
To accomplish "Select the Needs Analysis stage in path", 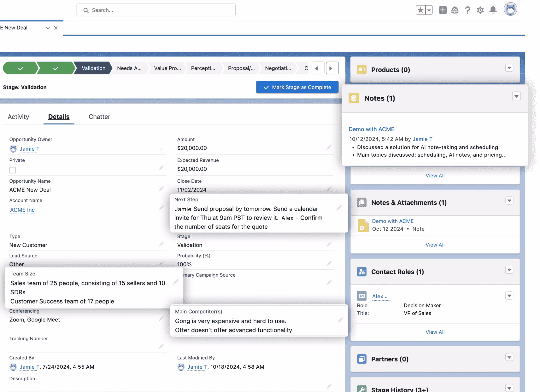I will coord(129,68).
